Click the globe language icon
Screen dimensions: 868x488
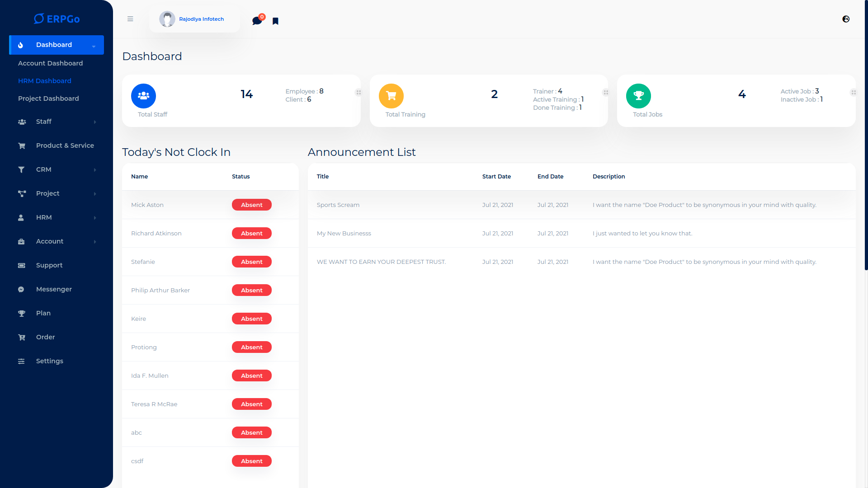tap(846, 19)
